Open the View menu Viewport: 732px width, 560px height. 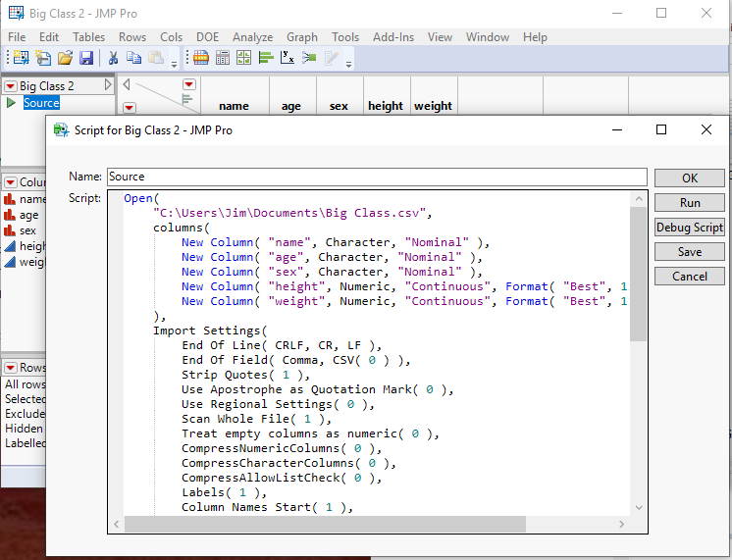click(440, 37)
